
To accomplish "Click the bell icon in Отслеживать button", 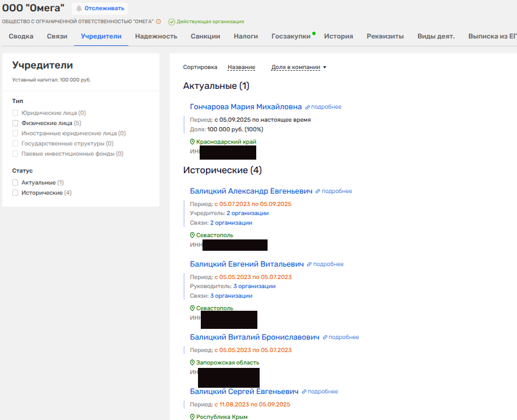I will (79, 8).
